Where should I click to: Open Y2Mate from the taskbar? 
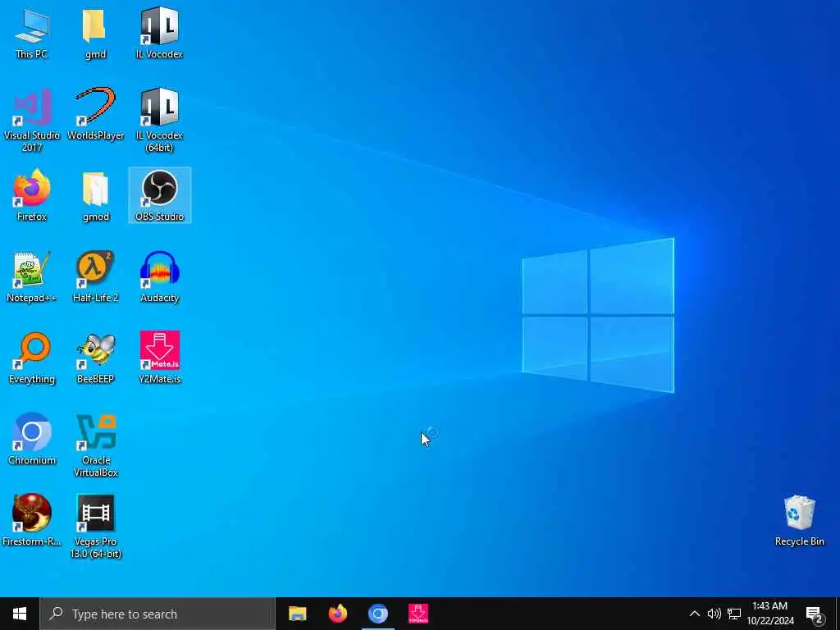click(x=418, y=614)
